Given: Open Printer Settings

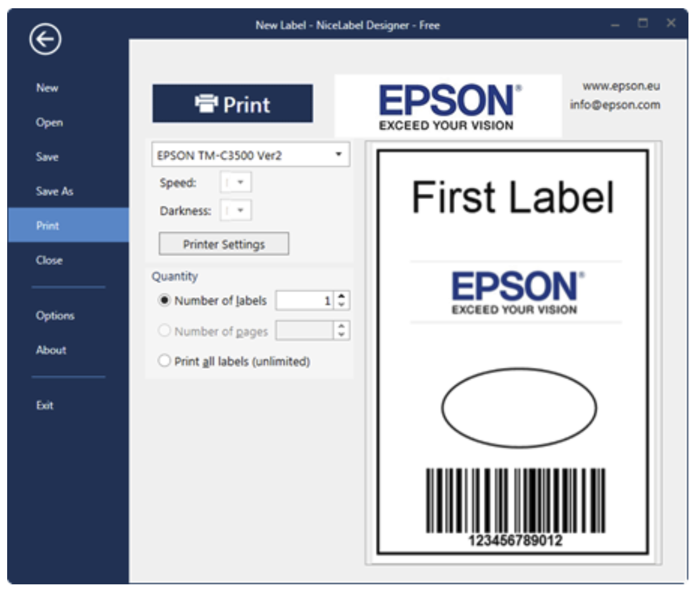Looking at the screenshot, I should (x=224, y=244).
